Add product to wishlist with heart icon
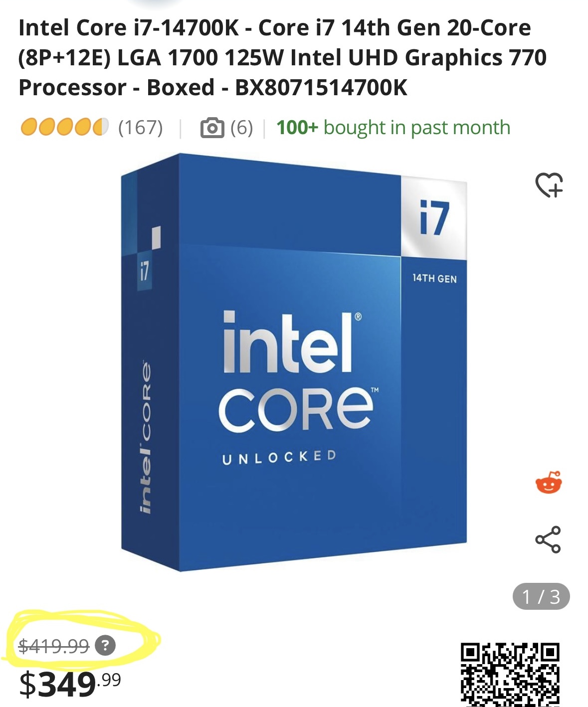 pyautogui.click(x=549, y=185)
